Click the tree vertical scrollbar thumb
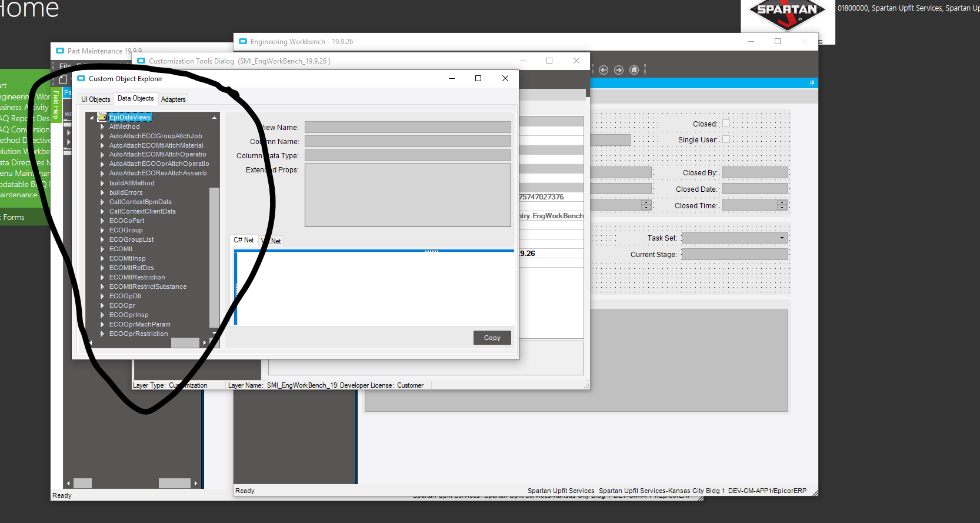Screen dimensions: 980x523 214,257
